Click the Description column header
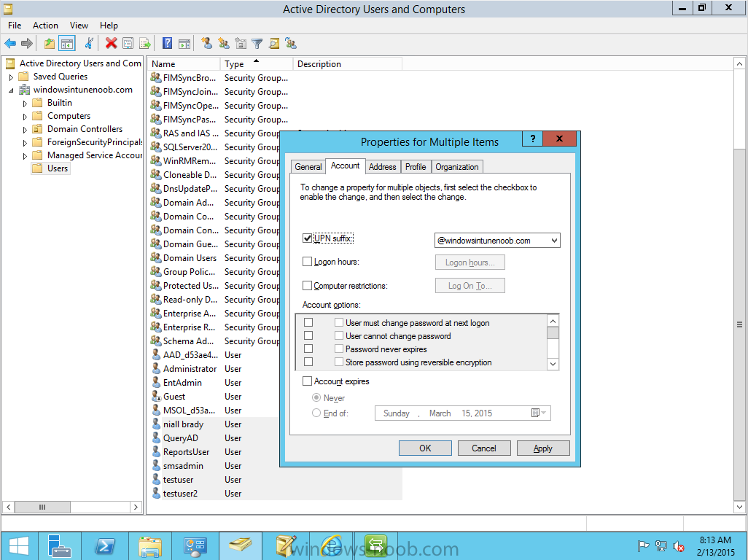The width and height of the screenshot is (748, 560). coord(347,64)
